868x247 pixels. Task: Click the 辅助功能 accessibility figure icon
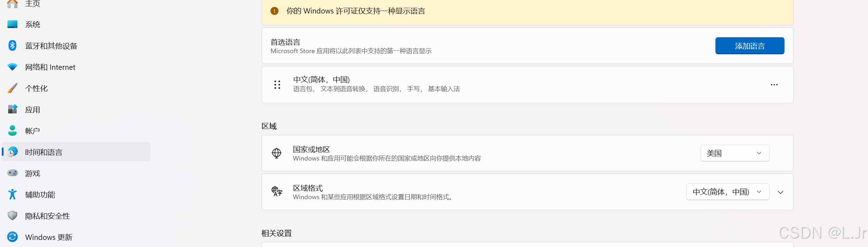point(12,194)
